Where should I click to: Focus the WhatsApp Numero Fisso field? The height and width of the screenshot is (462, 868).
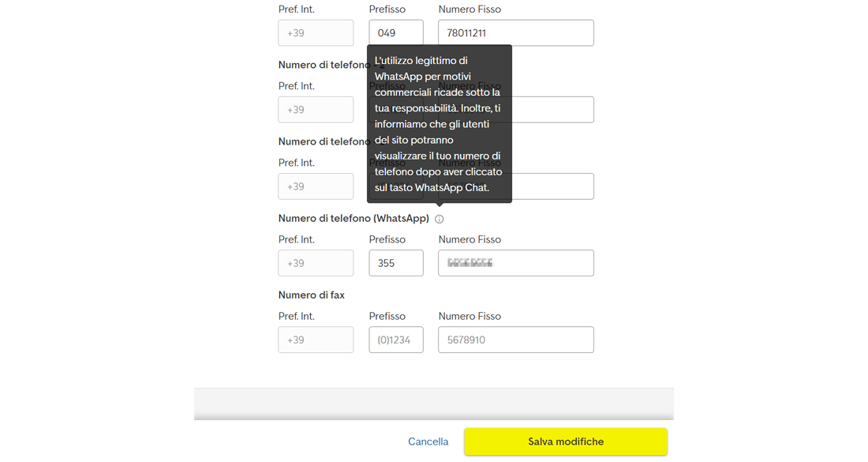pos(516,263)
